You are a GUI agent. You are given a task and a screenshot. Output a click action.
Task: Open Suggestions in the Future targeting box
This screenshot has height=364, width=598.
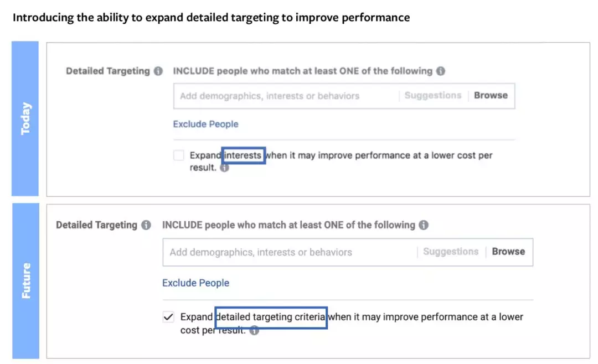point(450,252)
